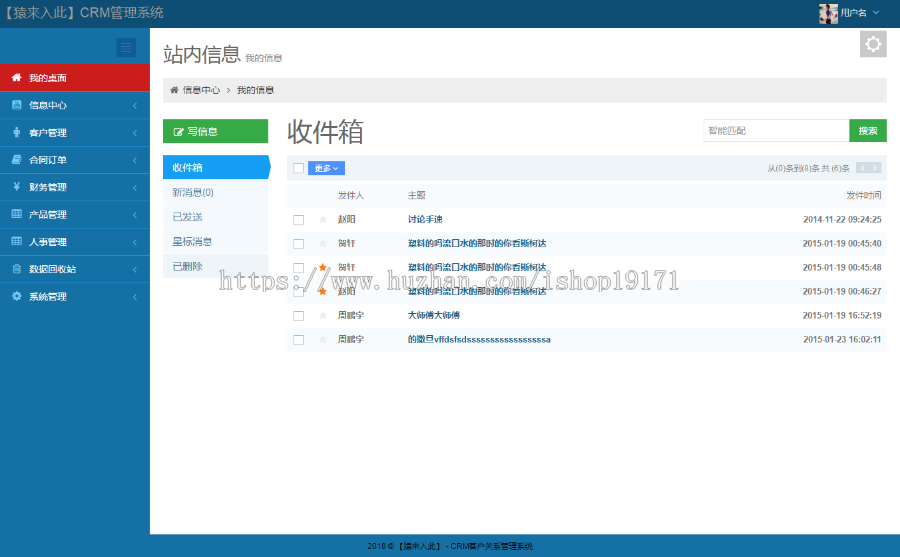Go to next page arrow
The width and height of the screenshot is (900, 557).
click(x=875, y=168)
